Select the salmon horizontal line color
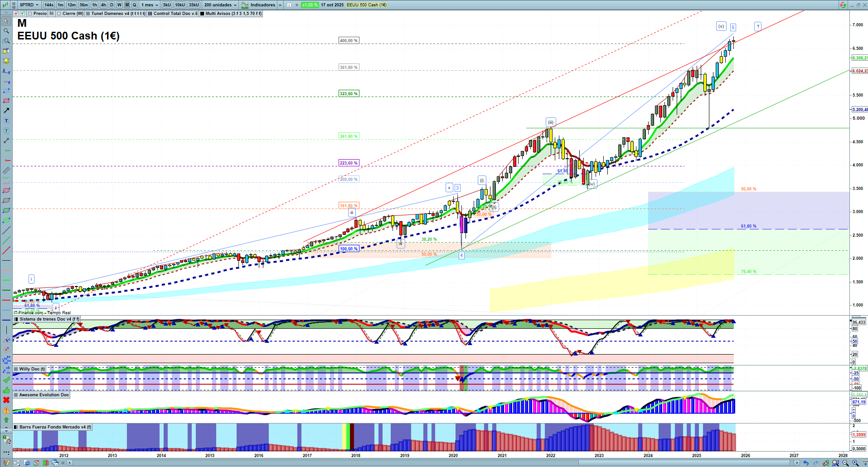The height and width of the screenshot is (467, 868). 6,270
